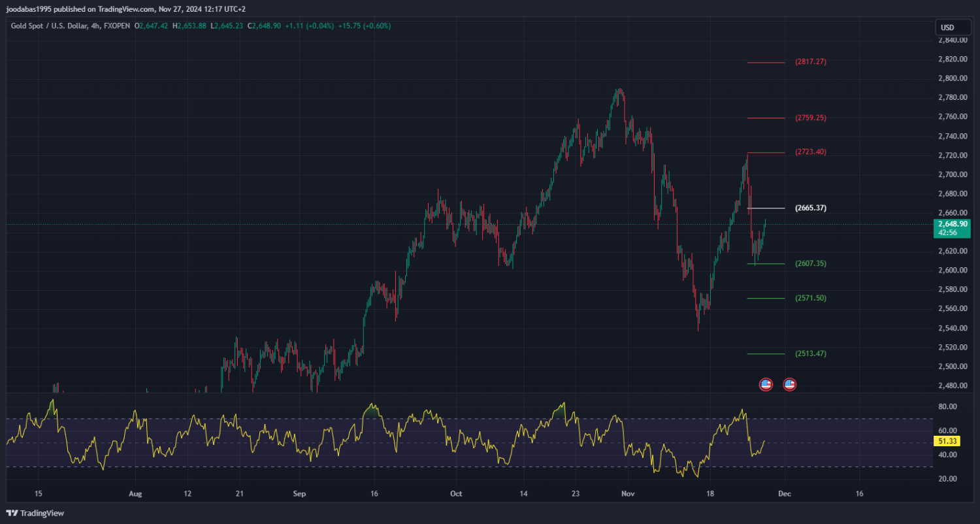
Task: Click the 4h interval in the legend
Action: [x=97, y=26]
